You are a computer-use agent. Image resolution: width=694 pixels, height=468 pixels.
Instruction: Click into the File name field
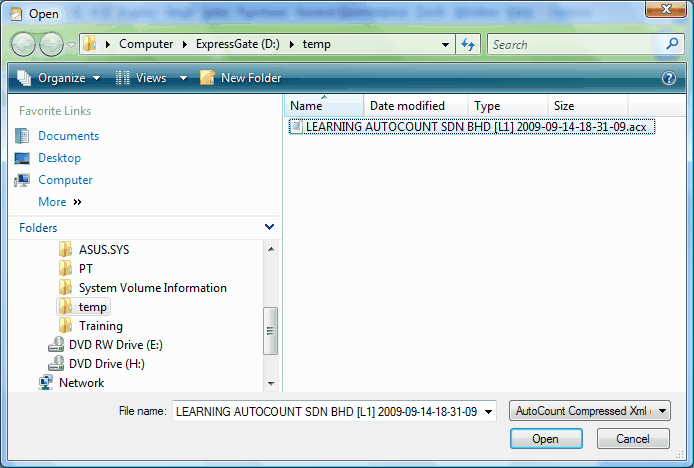(328, 412)
